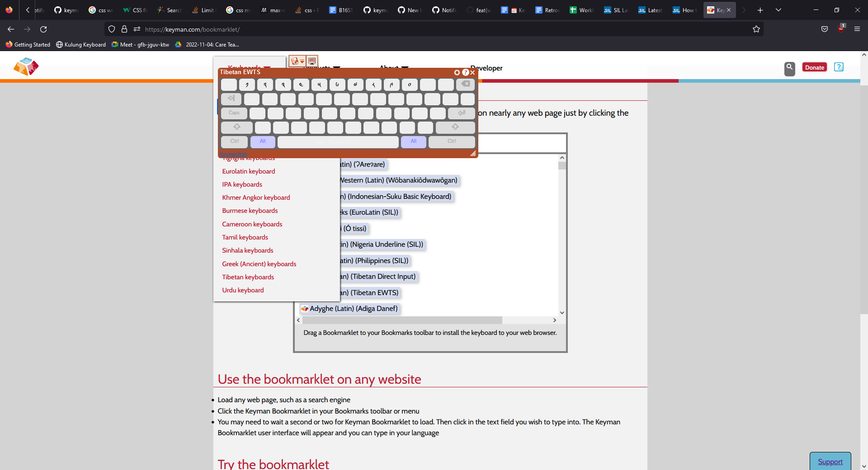Click the bookmarklet list vertical scrollbar thumb
Image resolution: width=868 pixels, height=470 pixels.
pyautogui.click(x=562, y=165)
